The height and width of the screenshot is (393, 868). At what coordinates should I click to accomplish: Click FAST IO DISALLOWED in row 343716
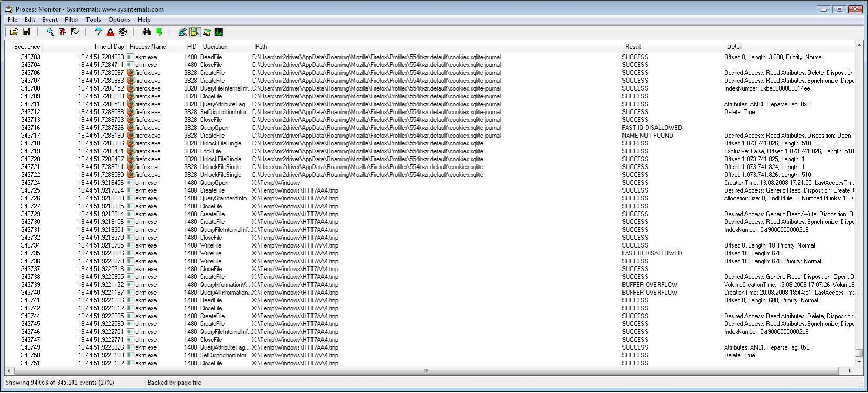point(652,128)
